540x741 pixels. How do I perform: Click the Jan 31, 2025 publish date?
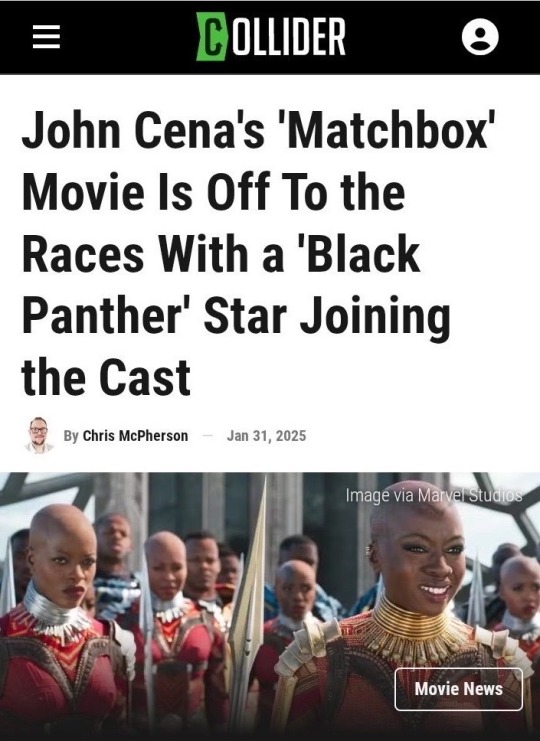pos(266,435)
